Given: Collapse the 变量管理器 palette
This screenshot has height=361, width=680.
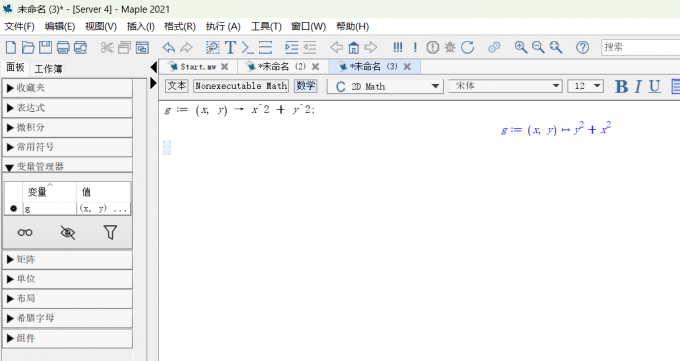Looking at the screenshot, I should click(67, 166).
